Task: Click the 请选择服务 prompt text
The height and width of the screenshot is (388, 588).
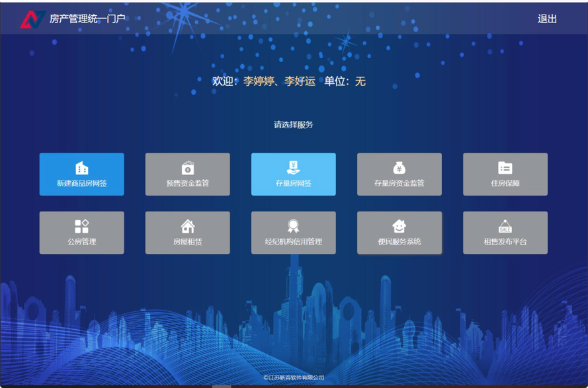Action: click(293, 124)
